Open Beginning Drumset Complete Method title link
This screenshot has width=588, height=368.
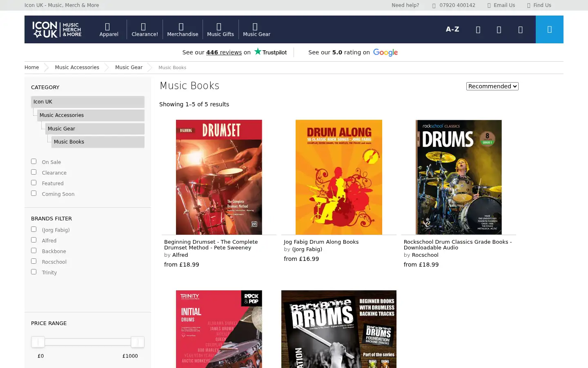point(211,245)
